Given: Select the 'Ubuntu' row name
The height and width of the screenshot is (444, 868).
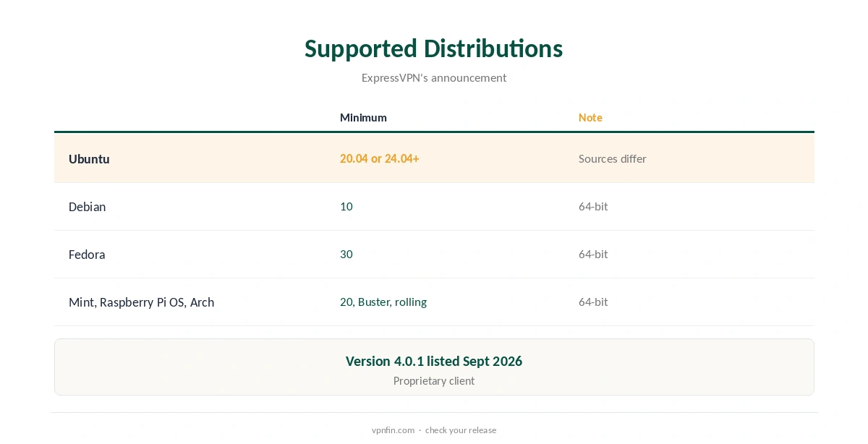Looking at the screenshot, I should [x=89, y=158].
